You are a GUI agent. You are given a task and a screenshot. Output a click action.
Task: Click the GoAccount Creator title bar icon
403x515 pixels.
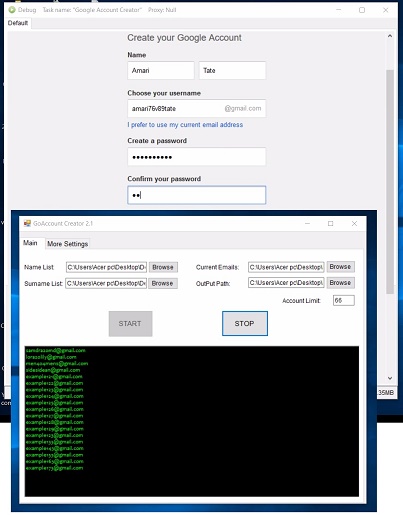[27, 223]
